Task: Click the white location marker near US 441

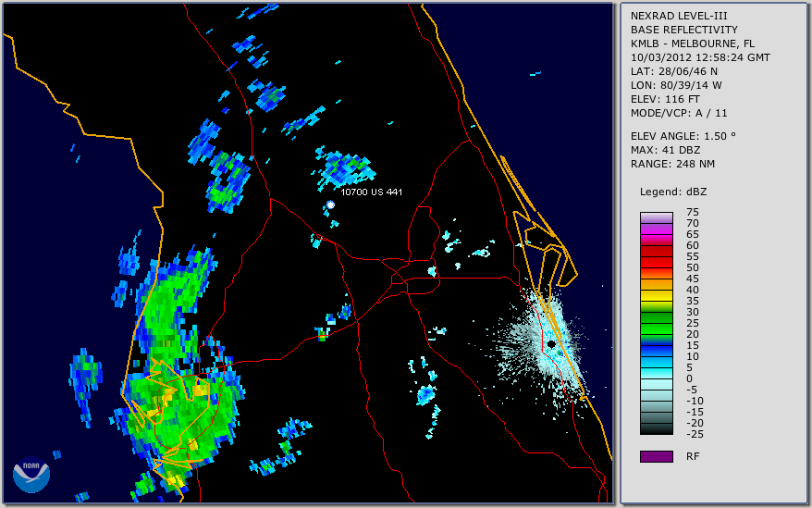Action: [330, 204]
